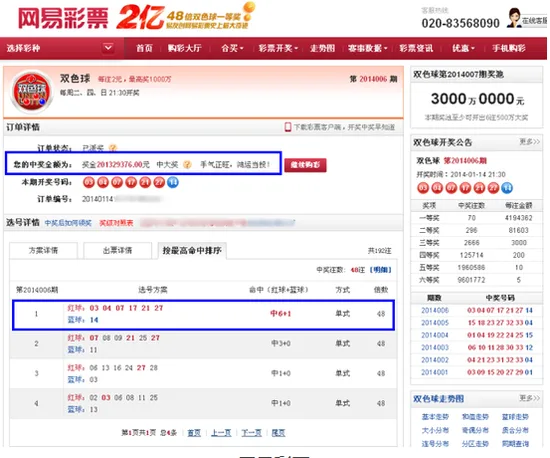550x458 pixels.
Task: Click the mobile phone client download icon
Action: click(288, 127)
